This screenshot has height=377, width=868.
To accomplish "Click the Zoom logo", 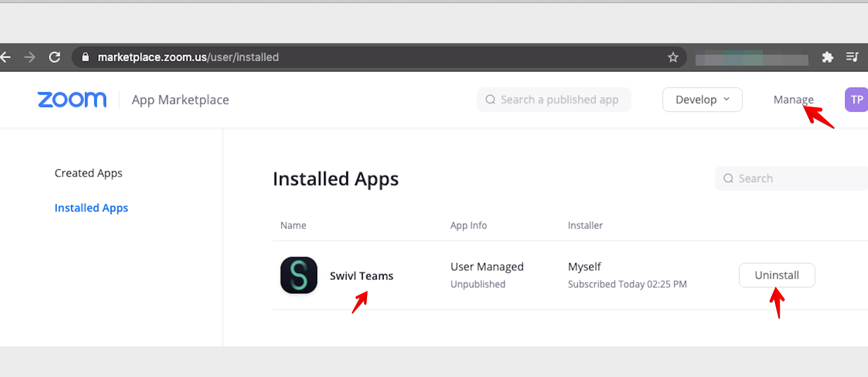I will [x=72, y=100].
